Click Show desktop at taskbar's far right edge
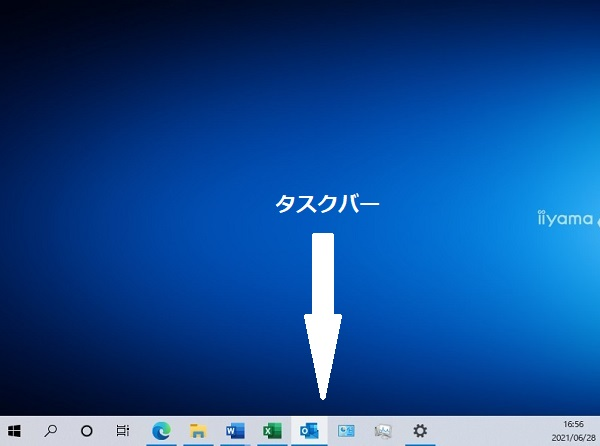The height and width of the screenshot is (446, 600). [598, 431]
